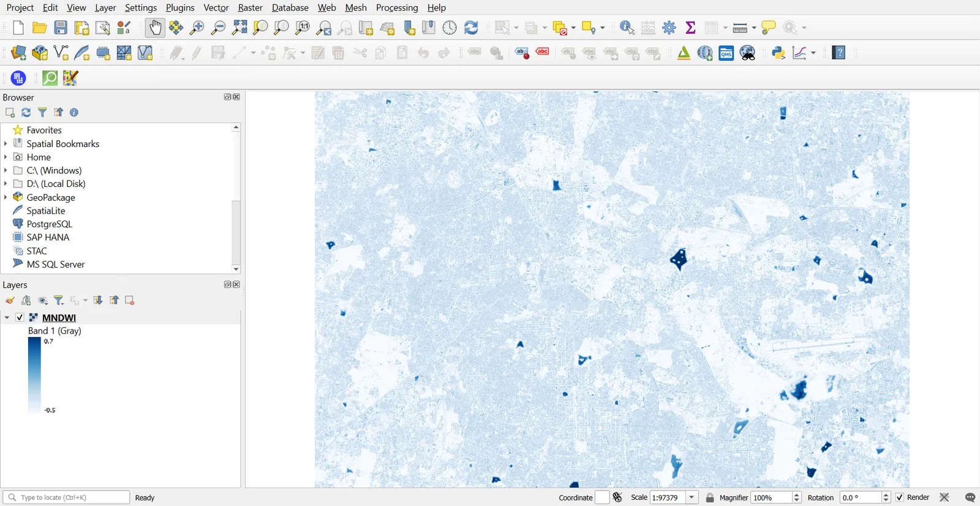Image resolution: width=980 pixels, height=506 pixels.
Task: Open temporal controller clock icon
Action: [450, 28]
